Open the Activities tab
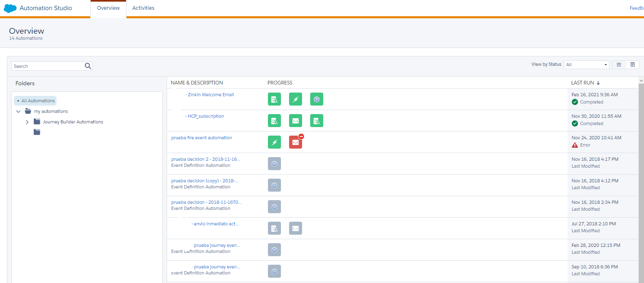The width and height of the screenshot is (644, 283). pyautogui.click(x=143, y=8)
